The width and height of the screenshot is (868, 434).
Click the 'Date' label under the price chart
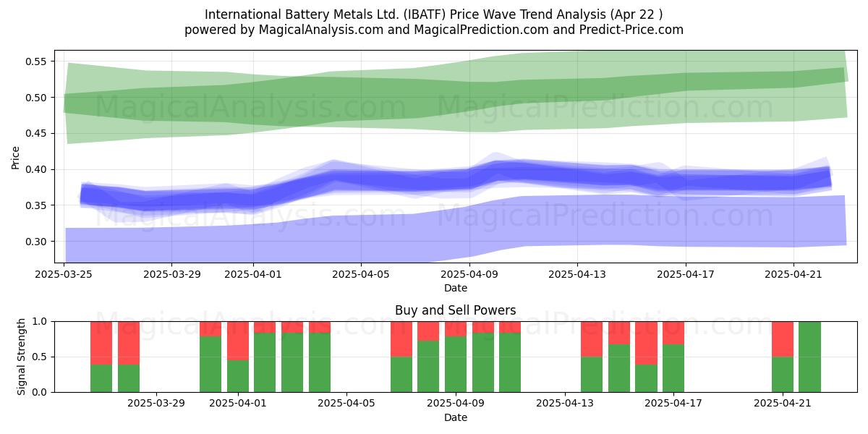tap(456, 288)
